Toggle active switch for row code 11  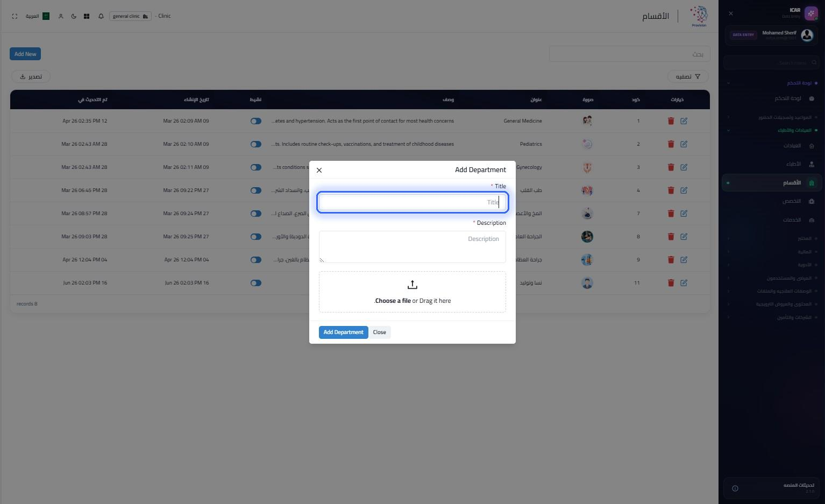(x=256, y=283)
